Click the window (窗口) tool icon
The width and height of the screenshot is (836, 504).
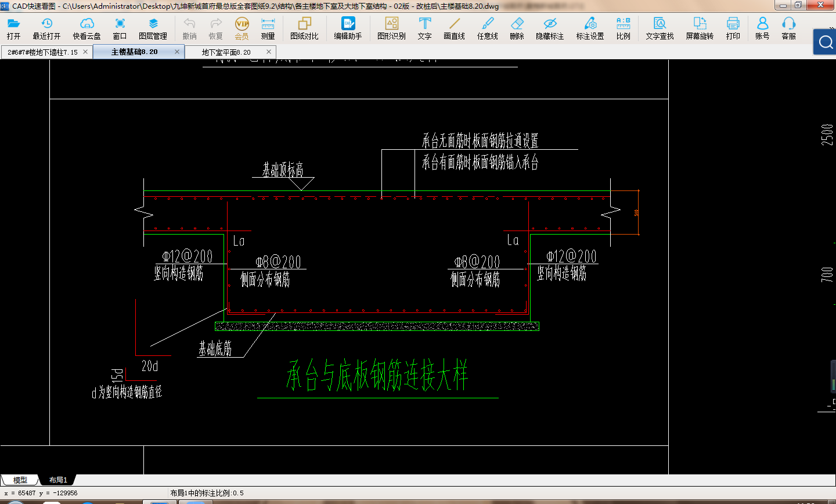pos(120,24)
